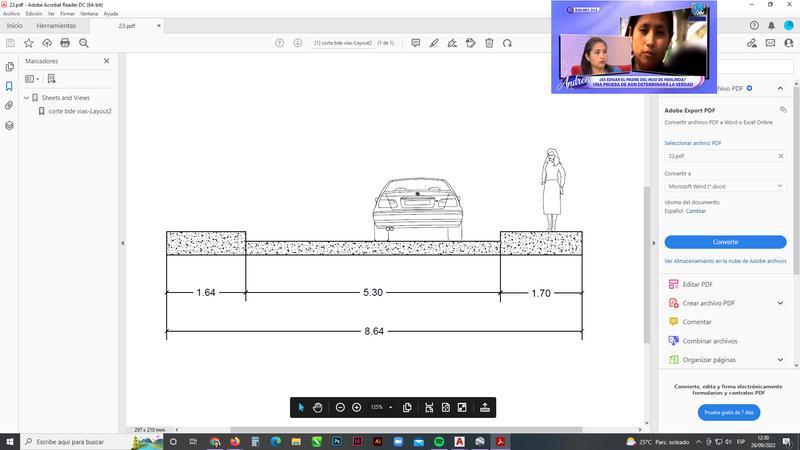The width and height of the screenshot is (800, 450).
Task: Open the page thumbnails panel icon
Action: [9, 67]
